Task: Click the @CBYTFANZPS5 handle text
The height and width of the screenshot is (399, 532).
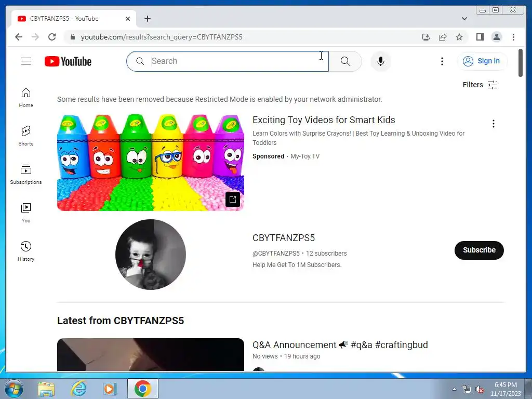Action: coord(276,254)
